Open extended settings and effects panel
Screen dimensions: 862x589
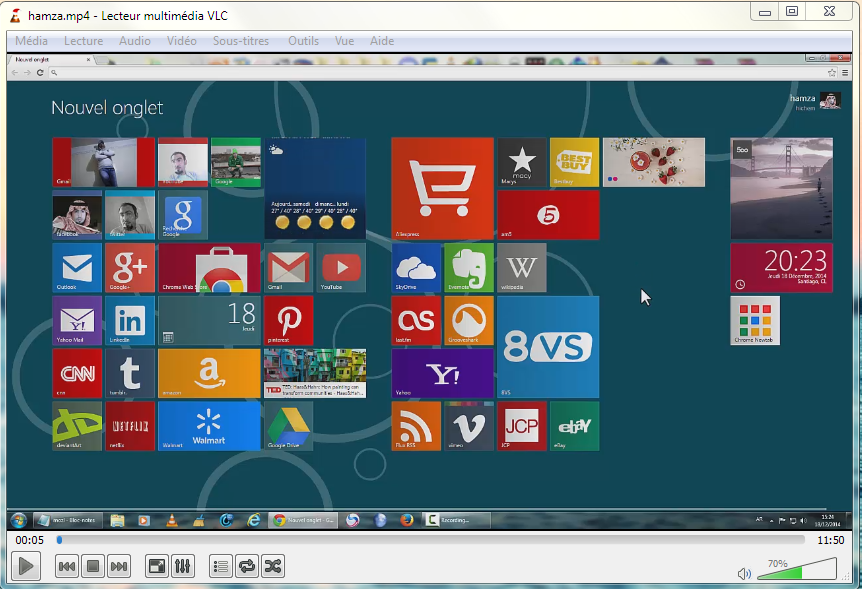coord(183,566)
